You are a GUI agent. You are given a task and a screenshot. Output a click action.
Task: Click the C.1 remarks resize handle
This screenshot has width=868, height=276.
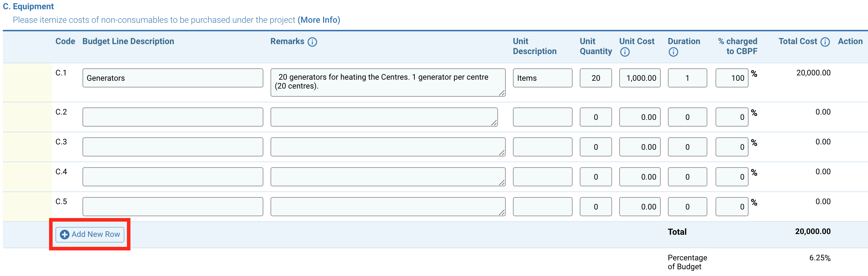[x=502, y=93]
